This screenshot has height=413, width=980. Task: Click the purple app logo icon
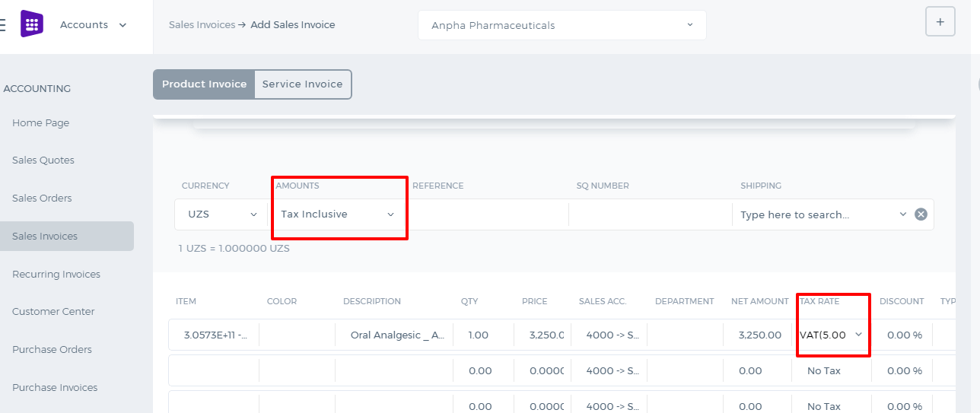point(32,24)
